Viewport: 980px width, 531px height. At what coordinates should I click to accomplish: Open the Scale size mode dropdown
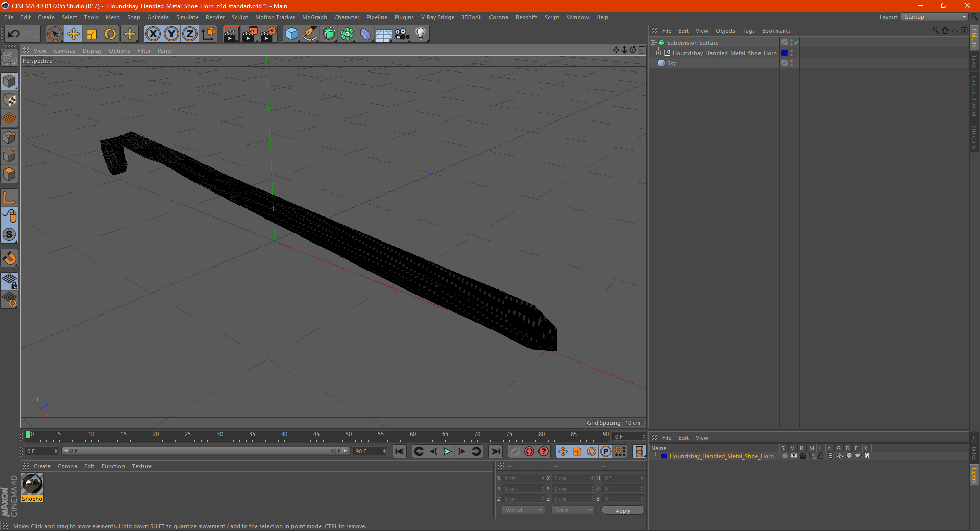573,510
